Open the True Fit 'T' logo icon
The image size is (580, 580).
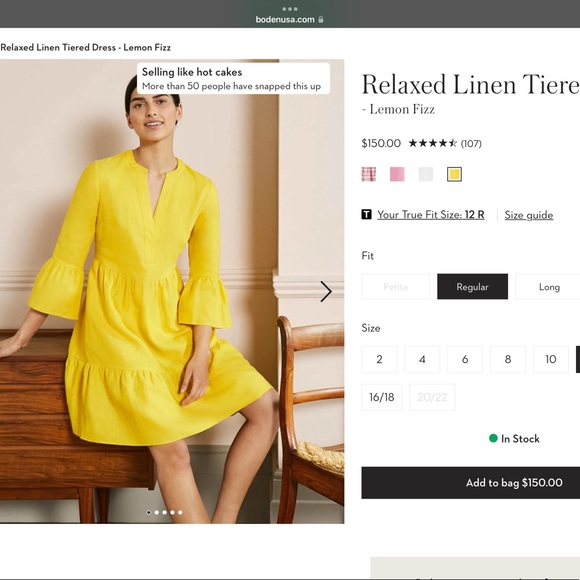pyautogui.click(x=366, y=214)
